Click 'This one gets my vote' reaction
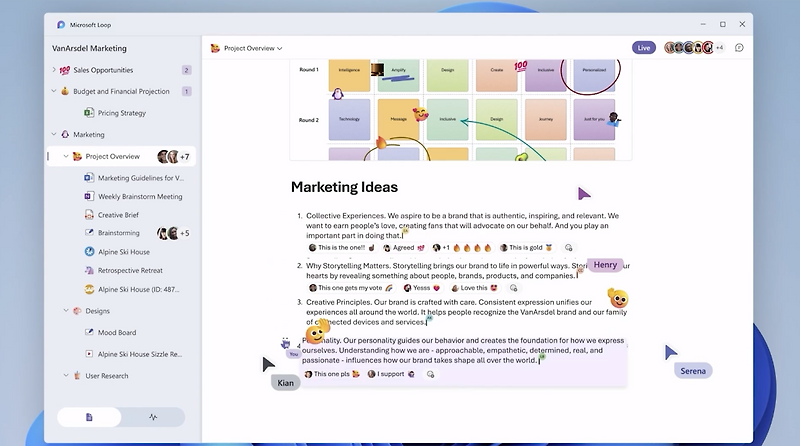Image resolution: width=800 pixels, height=446 pixels. click(351, 288)
